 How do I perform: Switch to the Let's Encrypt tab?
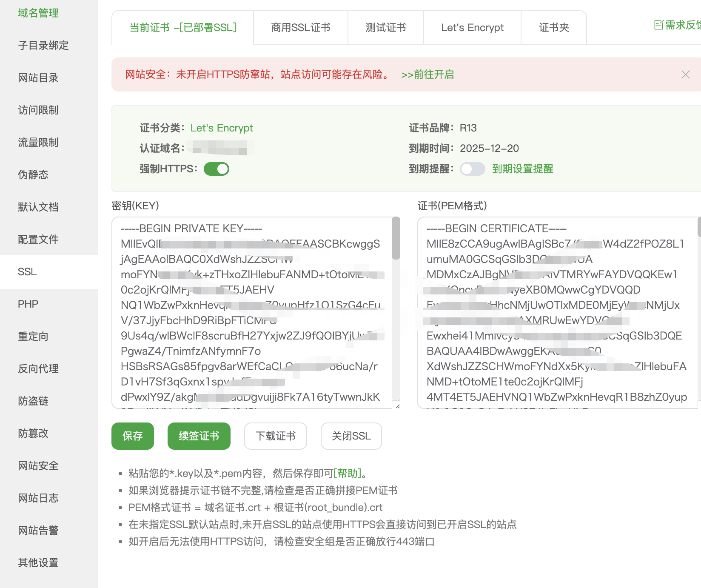coord(472,28)
